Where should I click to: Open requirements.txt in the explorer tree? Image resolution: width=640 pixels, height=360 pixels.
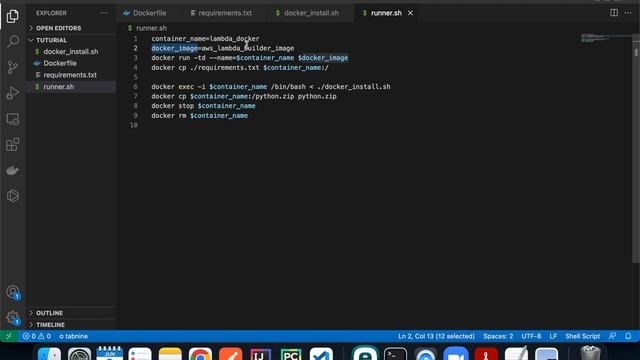[70, 75]
